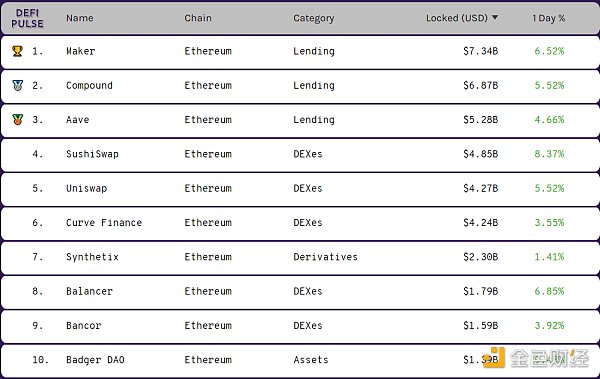Screen dimensions: 600x379
Task: Toggle sort arrow next to Locked (USD)
Action: point(495,17)
